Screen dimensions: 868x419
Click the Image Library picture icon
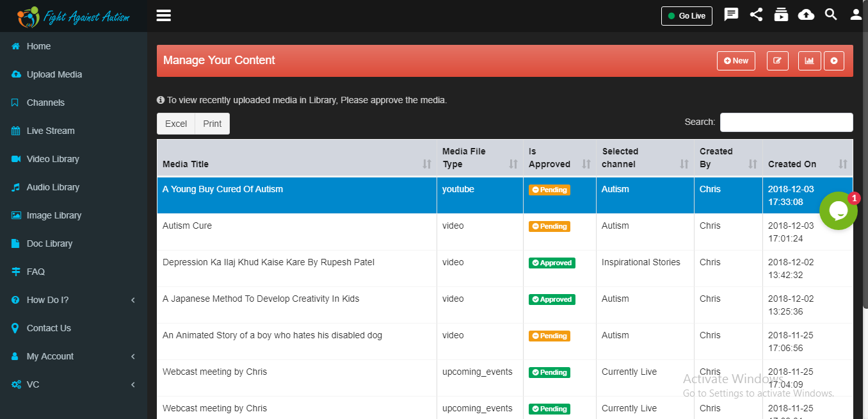[16, 215]
